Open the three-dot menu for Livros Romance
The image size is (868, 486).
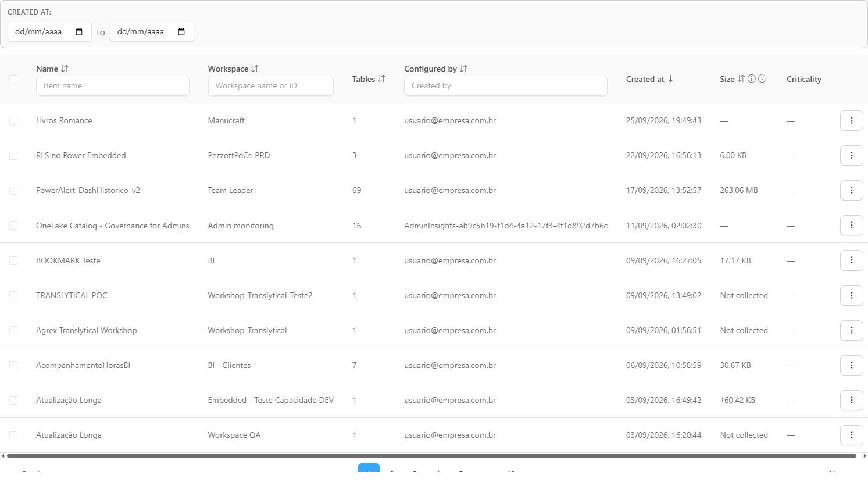pos(852,120)
